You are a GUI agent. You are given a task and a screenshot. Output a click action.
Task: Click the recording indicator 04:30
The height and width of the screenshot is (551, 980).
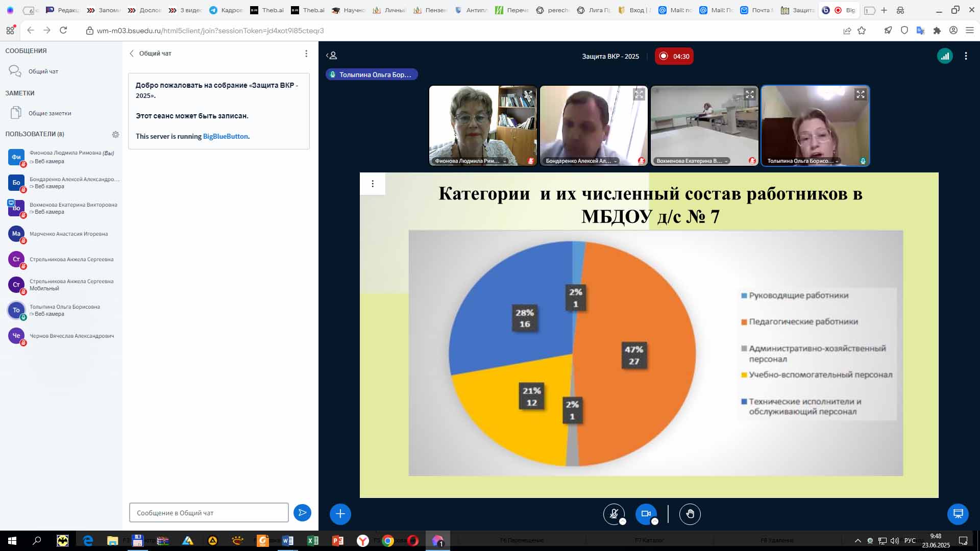(674, 56)
